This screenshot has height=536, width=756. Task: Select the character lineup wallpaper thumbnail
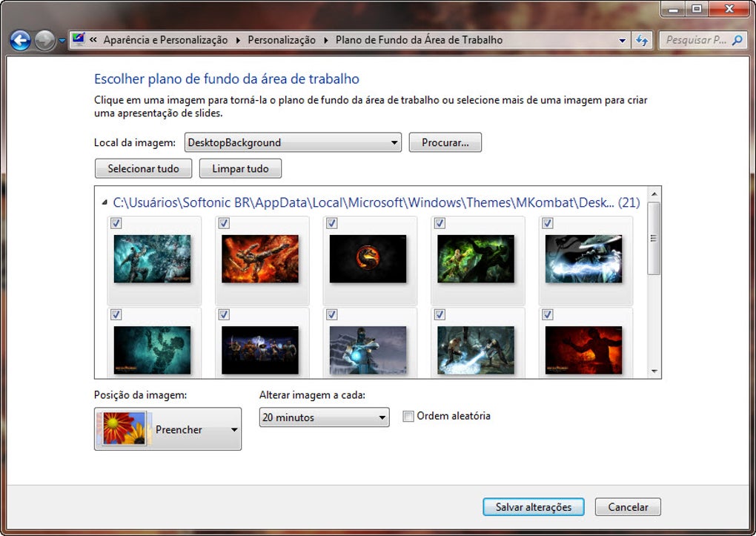click(260, 350)
